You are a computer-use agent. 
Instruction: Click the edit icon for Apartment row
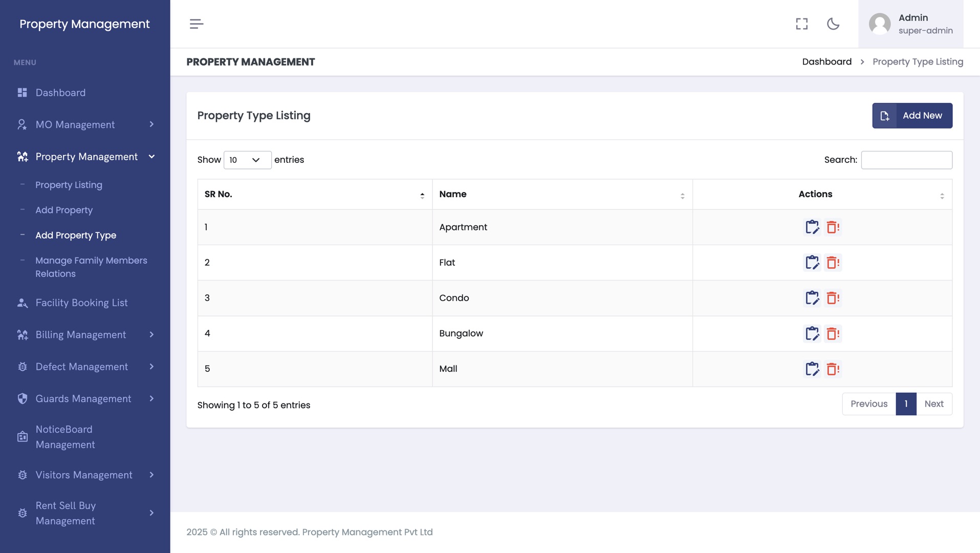coord(812,227)
